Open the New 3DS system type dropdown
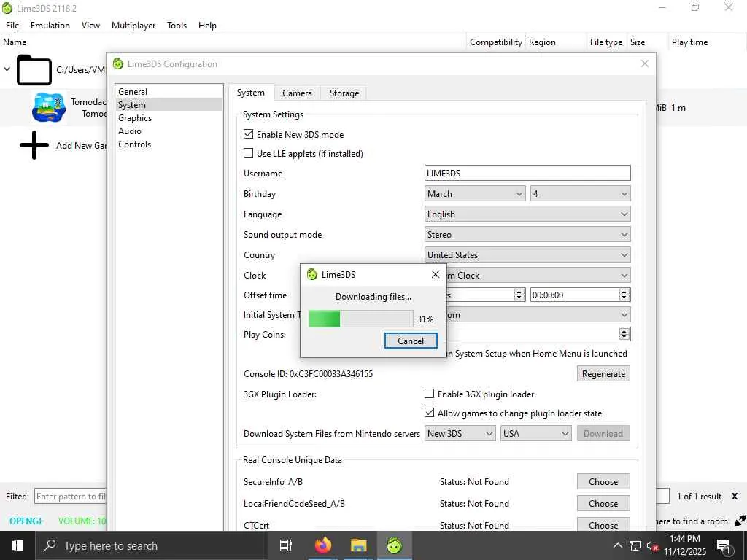This screenshot has width=747, height=560. pyautogui.click(x=460, y=433)
